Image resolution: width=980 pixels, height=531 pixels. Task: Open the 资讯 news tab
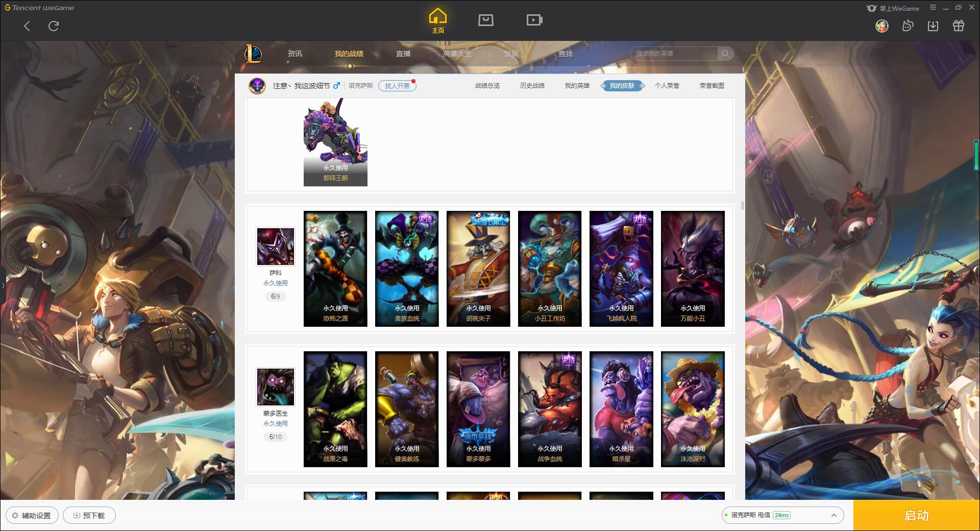pyautogui.click(x=295, y=54)
